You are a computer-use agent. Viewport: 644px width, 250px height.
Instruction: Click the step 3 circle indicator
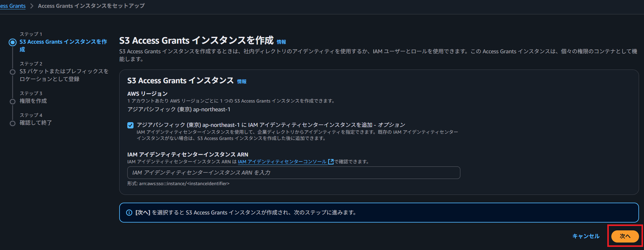point(12,102)
